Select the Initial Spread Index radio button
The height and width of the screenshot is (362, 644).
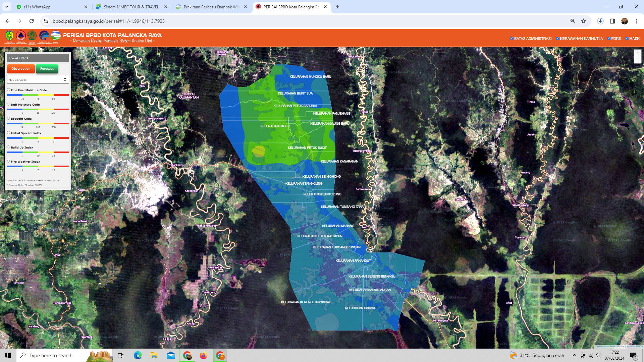tap(9, 133)
